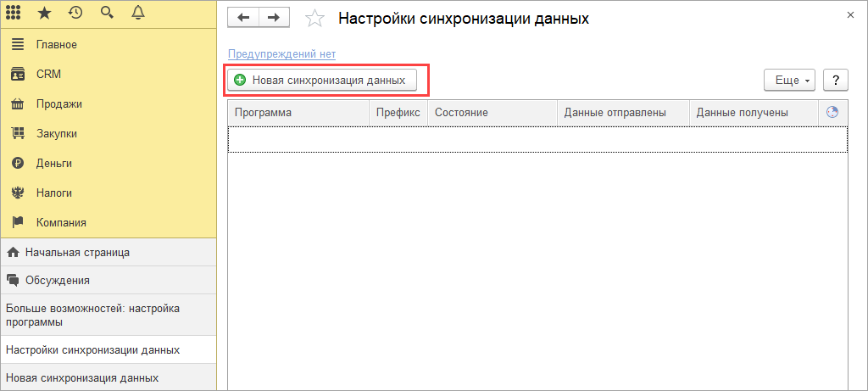Go to CRM section
The width and height of the screenshot is (868, 391).
point(48,75)
